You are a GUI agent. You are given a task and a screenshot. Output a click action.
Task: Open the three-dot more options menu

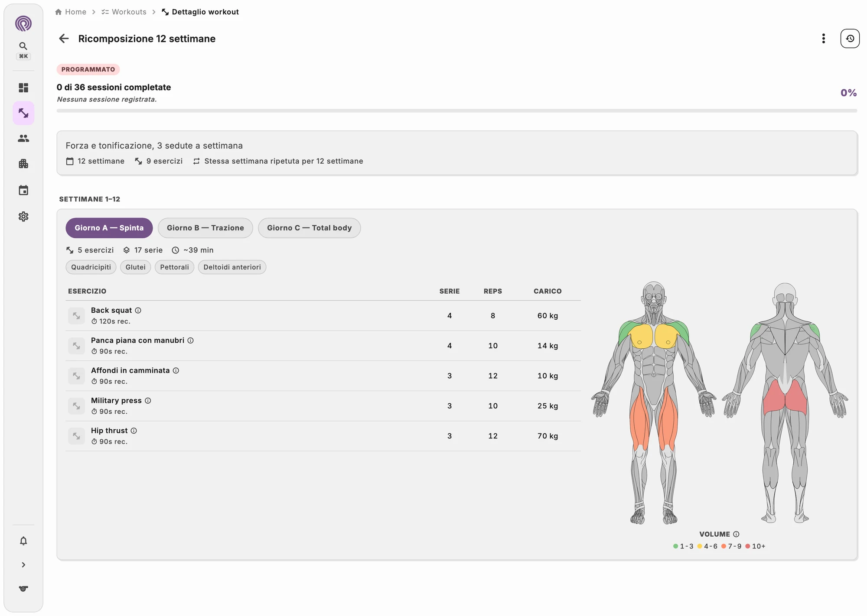pos(823,39)
